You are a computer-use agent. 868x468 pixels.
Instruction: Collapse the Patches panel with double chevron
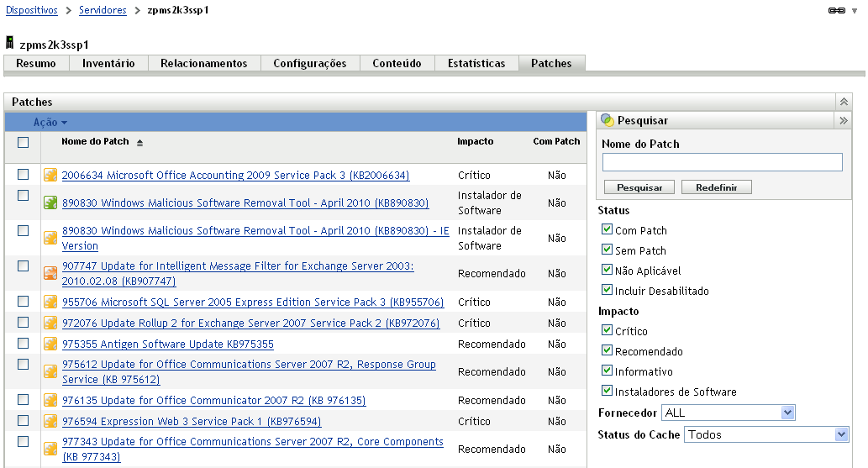(844, 102)
